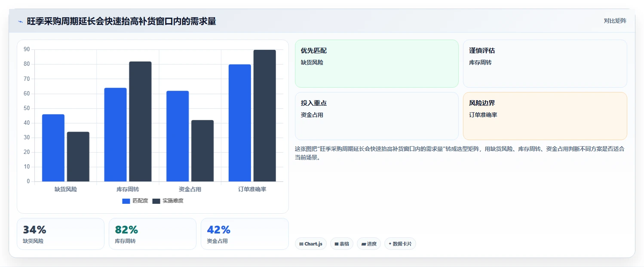Click the 50 y-axis tick label
This screenshot has height=267, width=644.
click(x=27, y=108)
